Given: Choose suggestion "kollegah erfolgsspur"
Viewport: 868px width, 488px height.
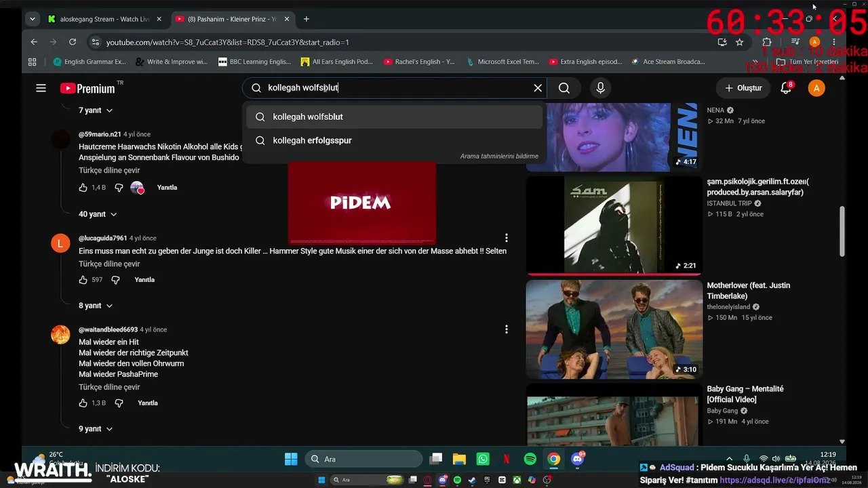Looking at the screenshot, I should (394, 140).
